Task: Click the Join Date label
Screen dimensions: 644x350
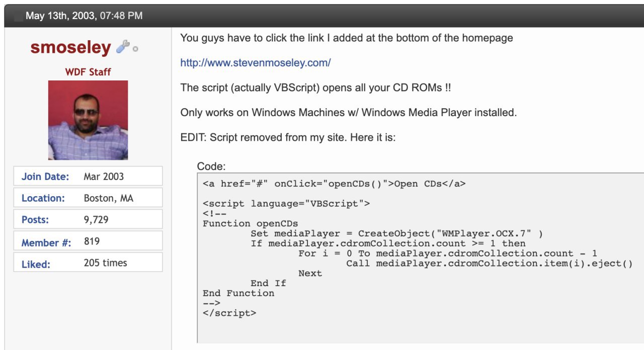Action: click(45, 177)
